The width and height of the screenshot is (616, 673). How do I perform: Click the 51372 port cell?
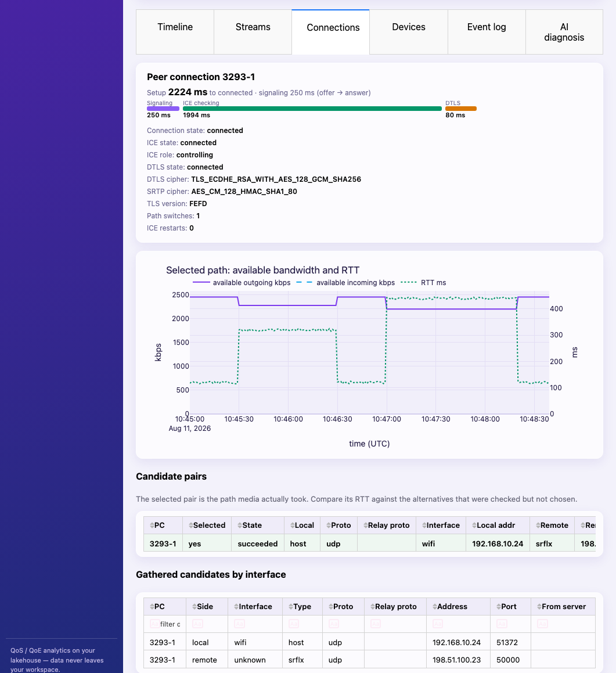(510, 642)
